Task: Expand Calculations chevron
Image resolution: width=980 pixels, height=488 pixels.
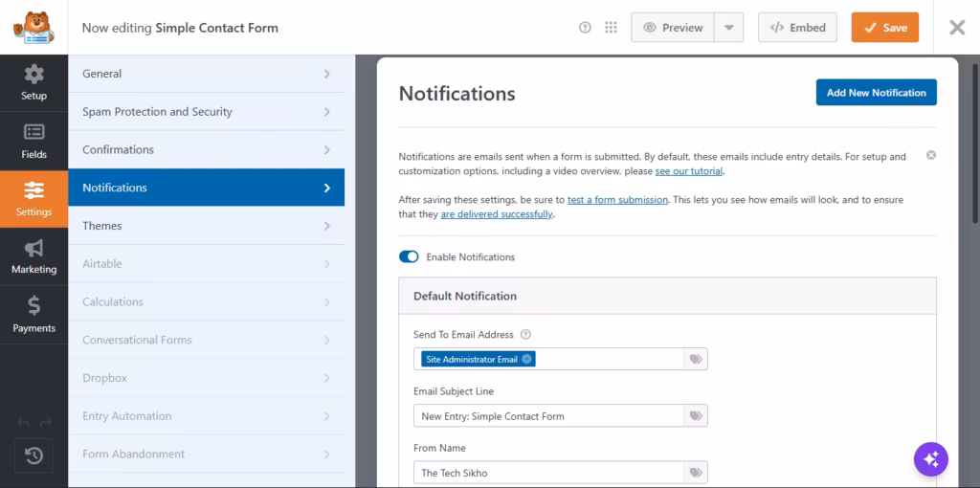Action: pyautogui.click(x=327, y=301)
